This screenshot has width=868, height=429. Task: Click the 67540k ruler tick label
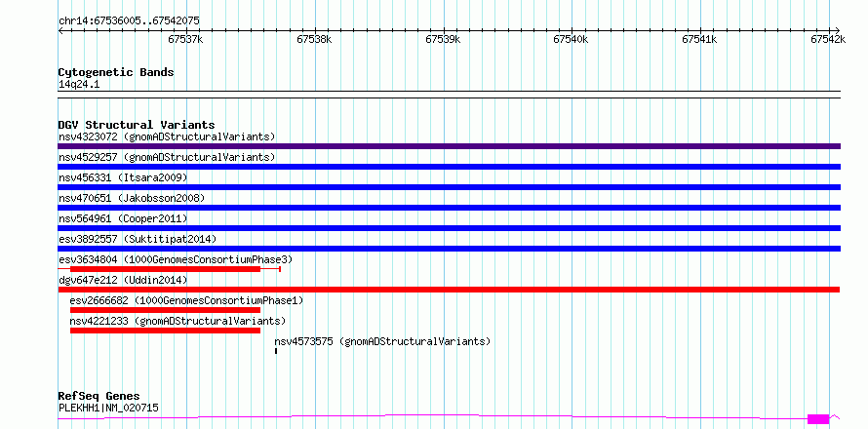[572, 39]
